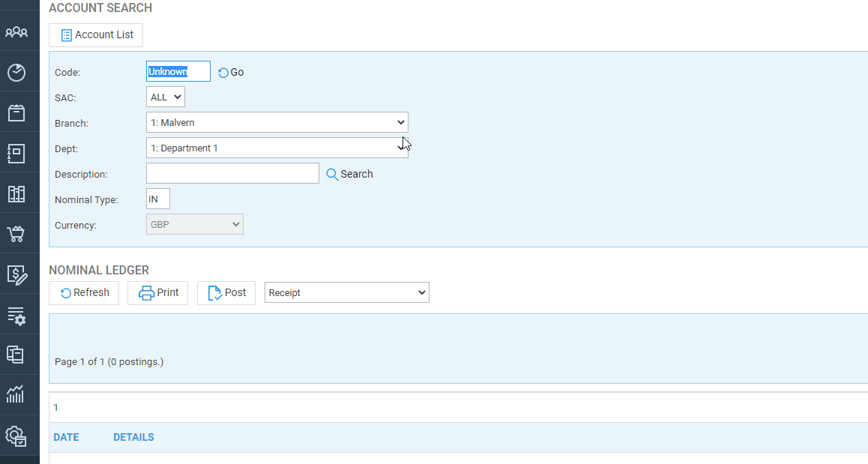This screenshot has height=464, width=868.
Task: Click the 'NOMINAL LEDGER' heading
Action: point(99,270)
